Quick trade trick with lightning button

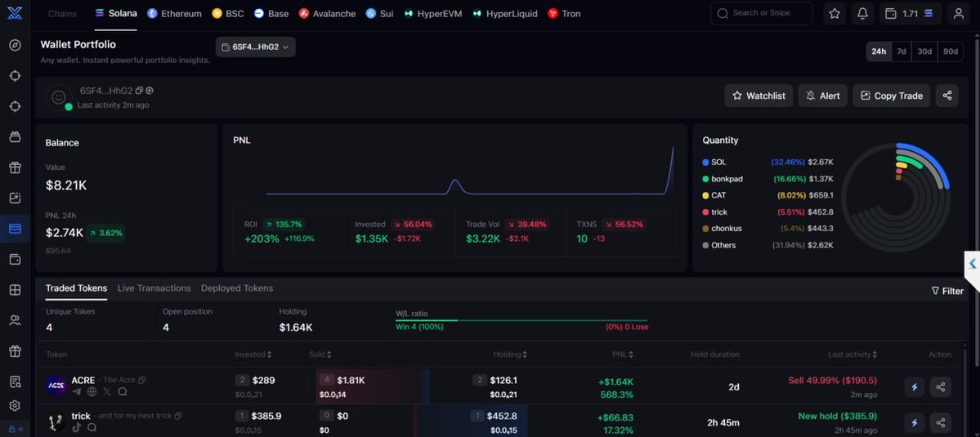[915, 422]
